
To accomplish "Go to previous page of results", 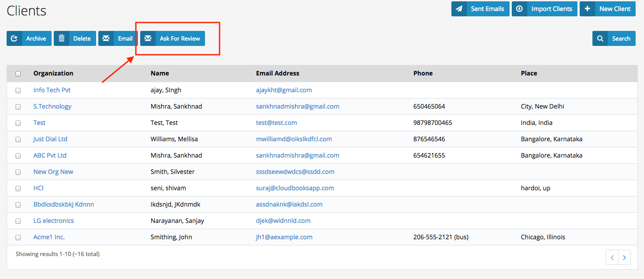I will click(612, 258).
